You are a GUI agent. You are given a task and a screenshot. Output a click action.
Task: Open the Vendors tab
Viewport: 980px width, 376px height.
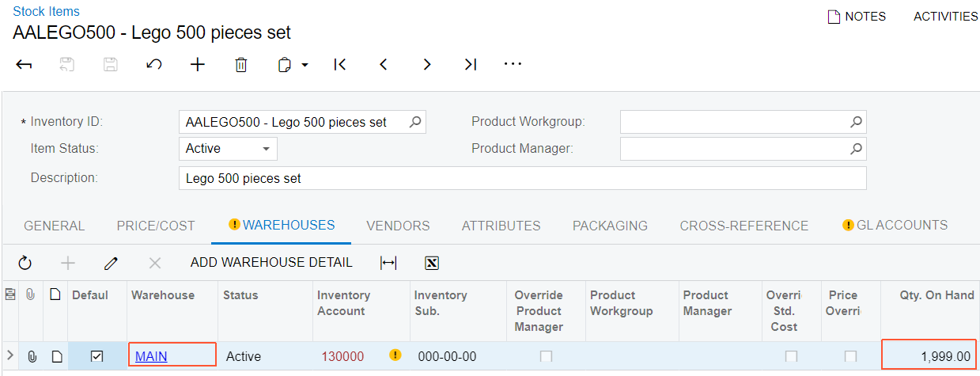pyautogui.click(x=398, y=226)
